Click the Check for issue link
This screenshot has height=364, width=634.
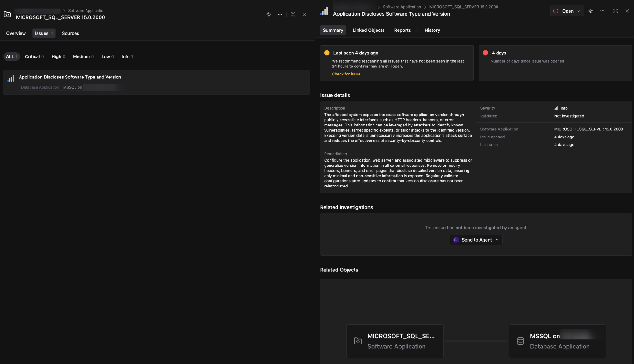click(346, 74)
